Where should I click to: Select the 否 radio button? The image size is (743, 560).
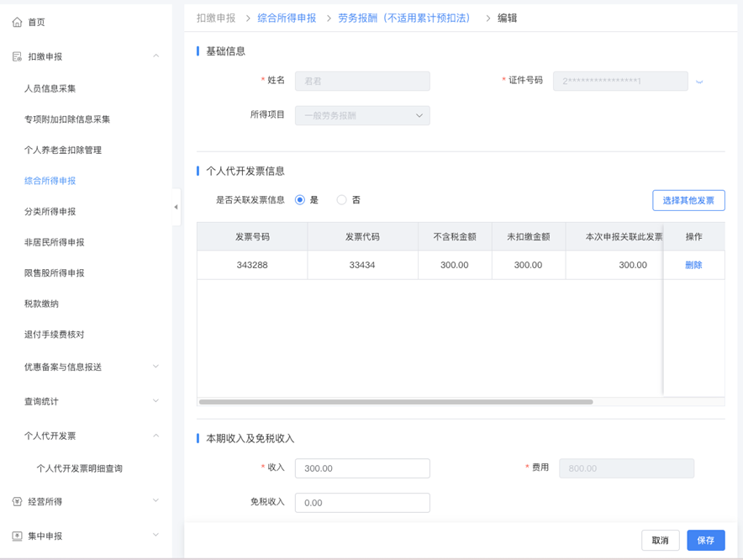point(342,199)
